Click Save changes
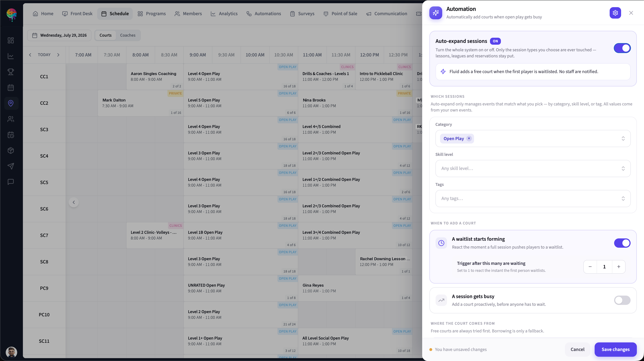The image size is (644, 361). click(616, 349)
